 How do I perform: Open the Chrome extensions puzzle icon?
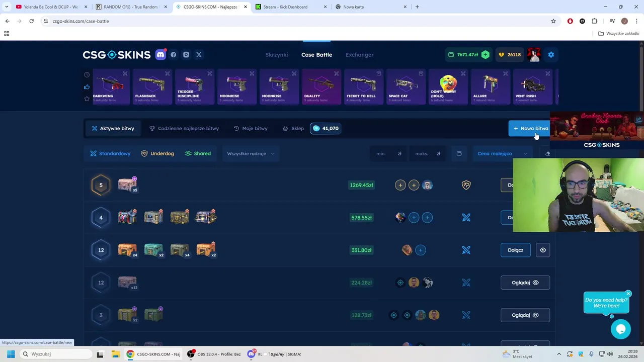point(594,21)
